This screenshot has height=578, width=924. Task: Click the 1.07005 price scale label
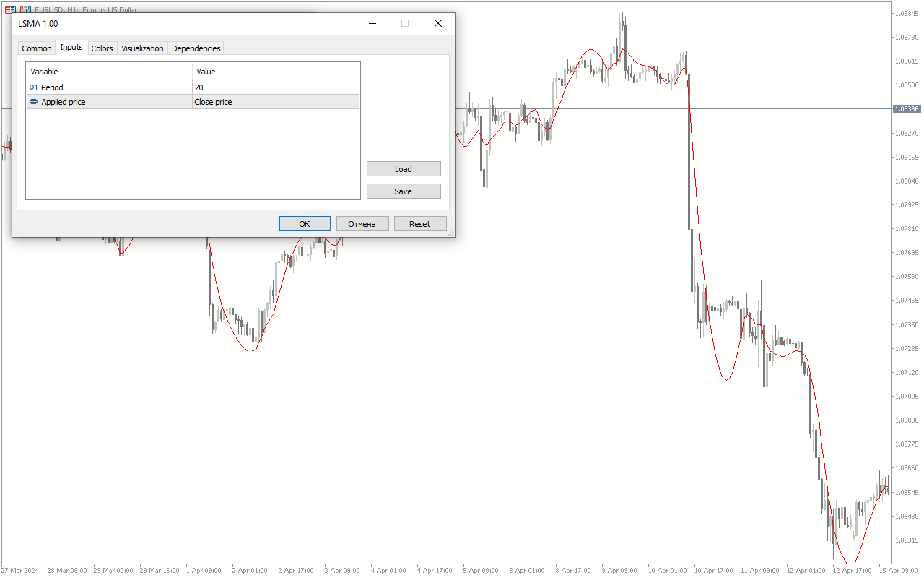(907, 396)
